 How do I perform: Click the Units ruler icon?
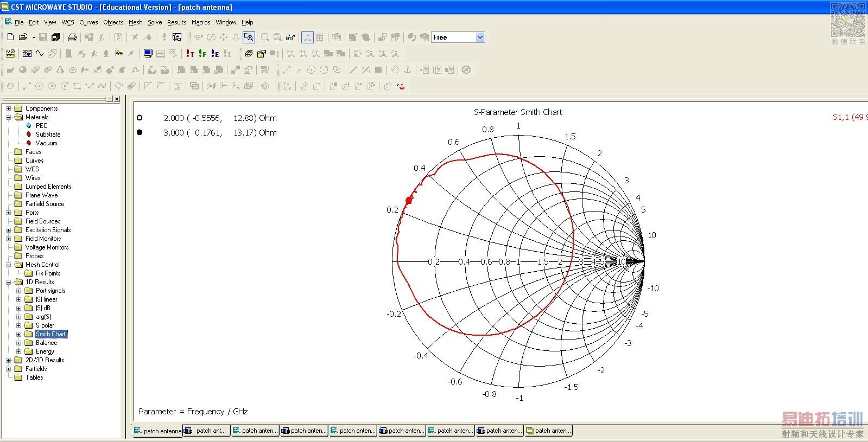(x=10, y=53)
